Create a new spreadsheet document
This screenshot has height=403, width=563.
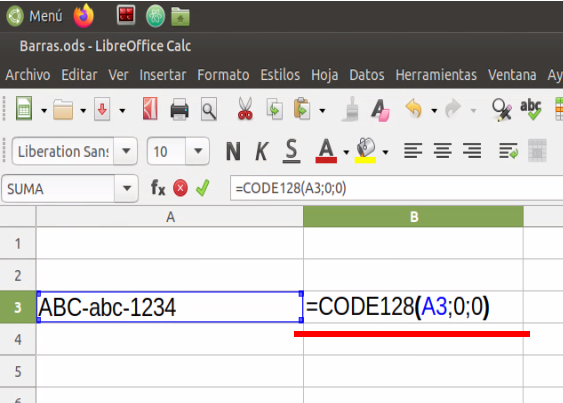24,108
